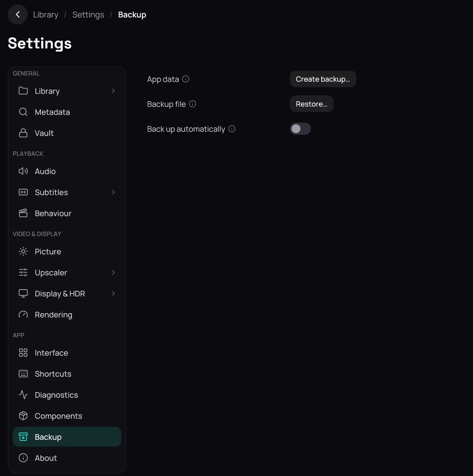Select the Metadata magnifier icon
Viewport: 473px width, 476px height.
coord(23,112)
